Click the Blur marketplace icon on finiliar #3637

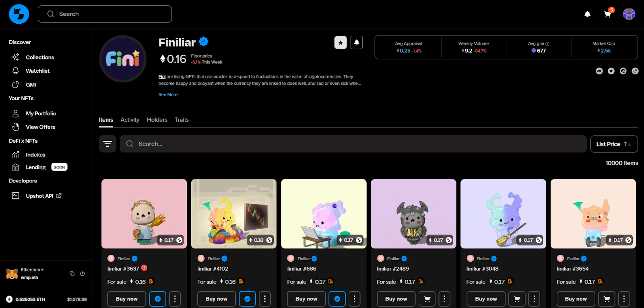[x=151, y=281]
